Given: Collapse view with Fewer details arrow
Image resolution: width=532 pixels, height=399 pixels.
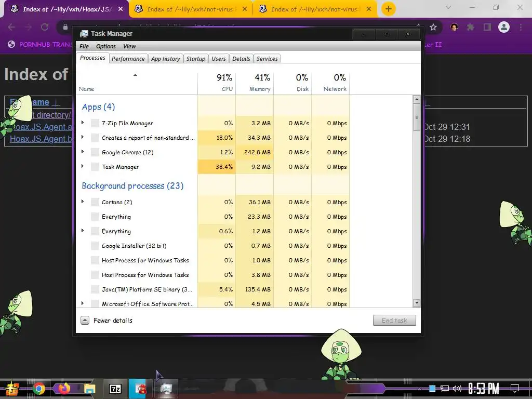Looking at the screenshot, I should pos(85,320).
